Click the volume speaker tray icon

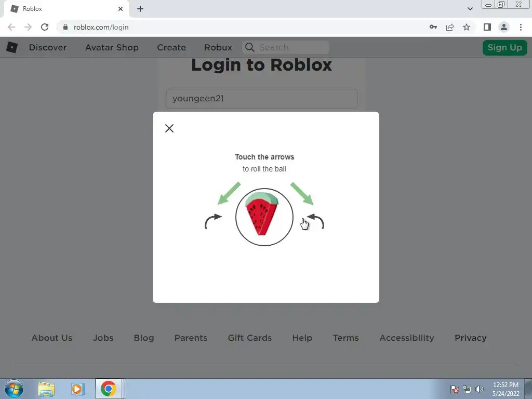[480, 389]
